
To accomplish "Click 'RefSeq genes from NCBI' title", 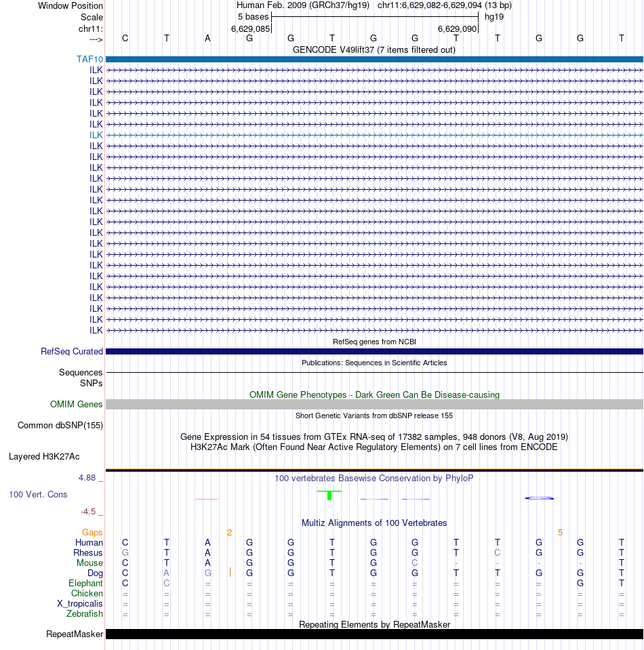I will (x=374, y=342).
